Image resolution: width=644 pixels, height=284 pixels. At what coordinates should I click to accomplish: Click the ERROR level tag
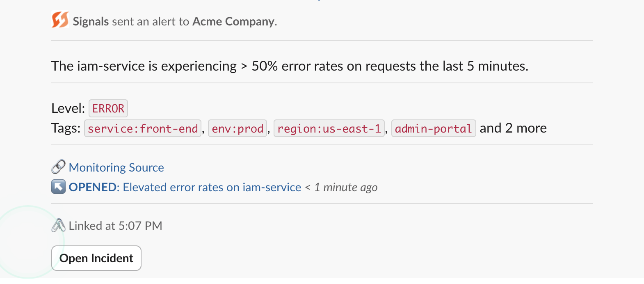click(108, 108)
